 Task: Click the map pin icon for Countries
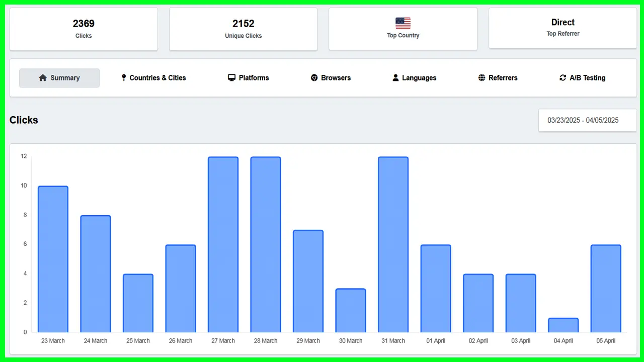pos(124,78)
